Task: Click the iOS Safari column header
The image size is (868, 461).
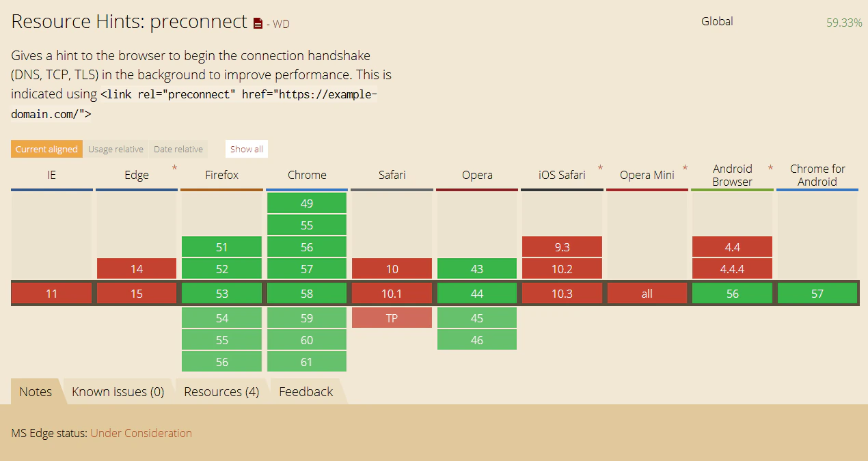Action: click(562, 175)
